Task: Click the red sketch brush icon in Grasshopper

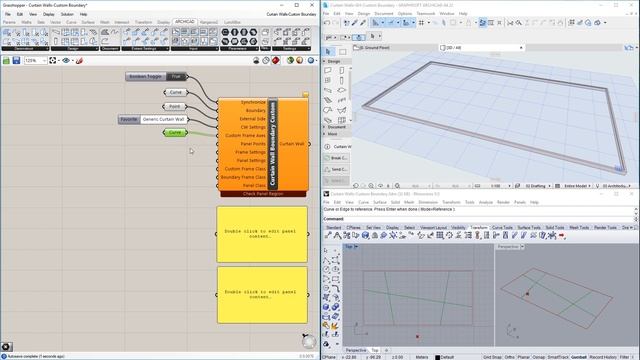Action: coord(79,60)
